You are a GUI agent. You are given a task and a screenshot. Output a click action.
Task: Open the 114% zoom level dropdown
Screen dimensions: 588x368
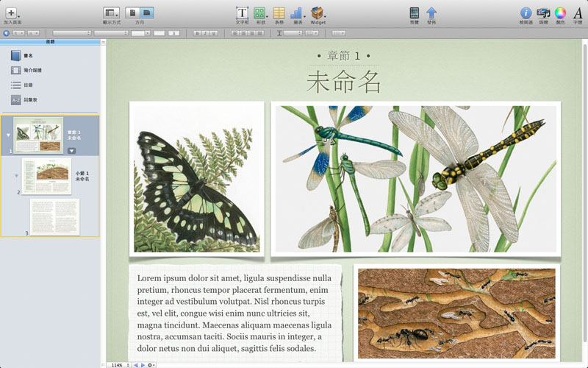point(118,364)
